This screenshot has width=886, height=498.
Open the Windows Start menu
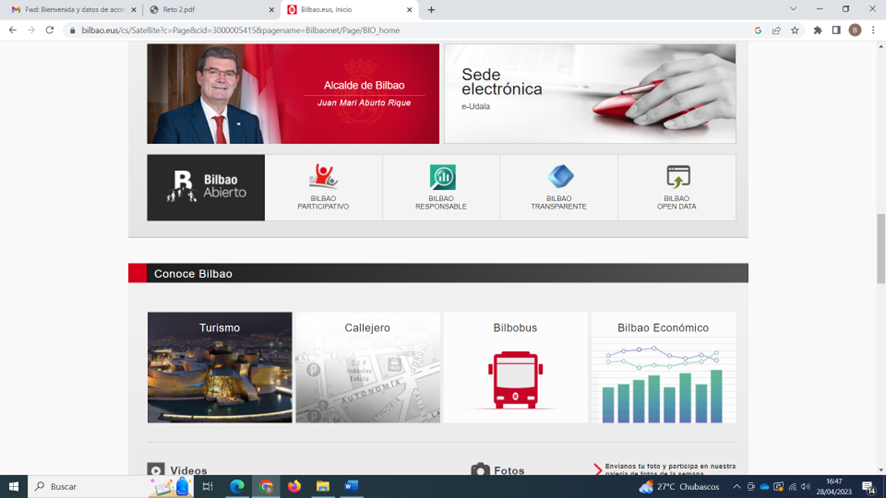tap(14, 486)
